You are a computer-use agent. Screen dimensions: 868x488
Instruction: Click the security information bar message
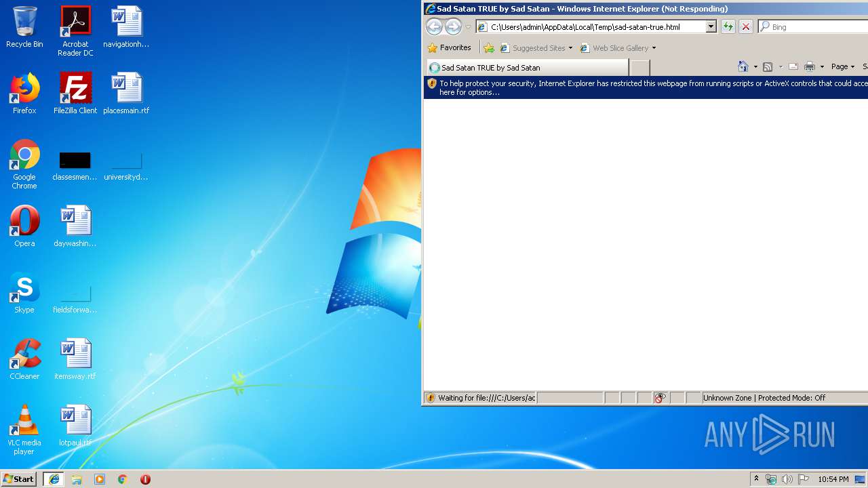point(653,87)
